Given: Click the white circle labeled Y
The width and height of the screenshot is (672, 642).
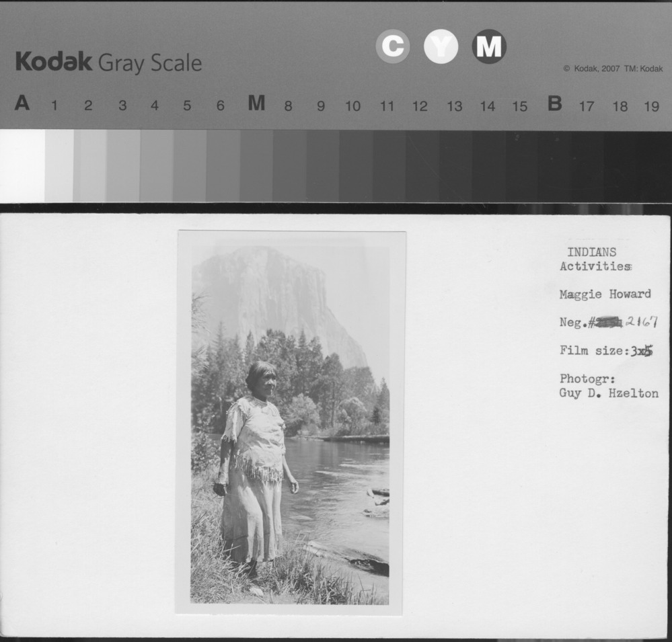Looking at the screenshot, I should pos(441,48).
